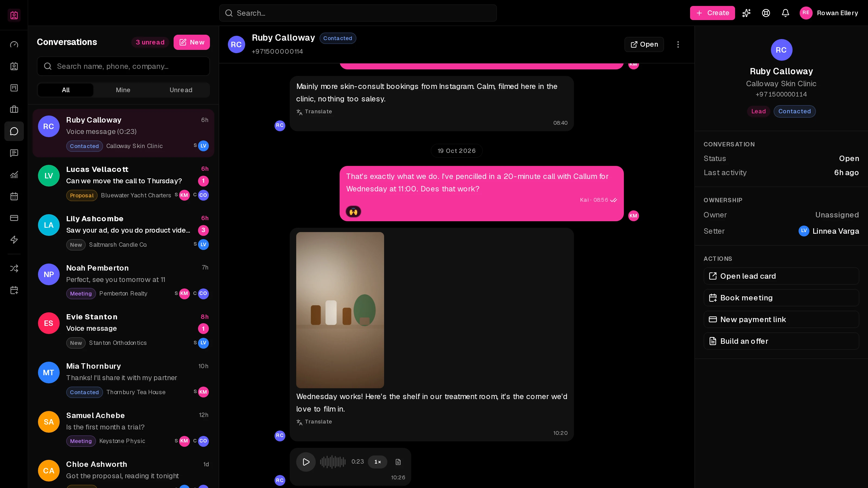Open the three-dot conversation options menu

click(x=678, y=44)
